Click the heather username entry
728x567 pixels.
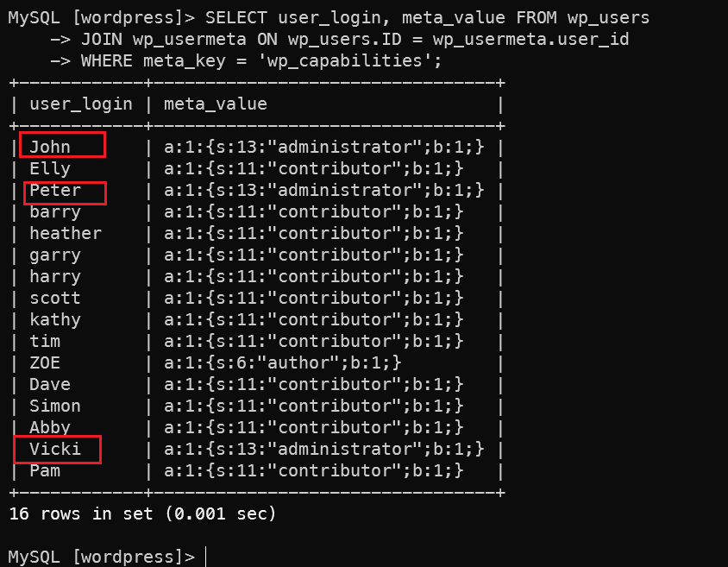click(66, 234)
